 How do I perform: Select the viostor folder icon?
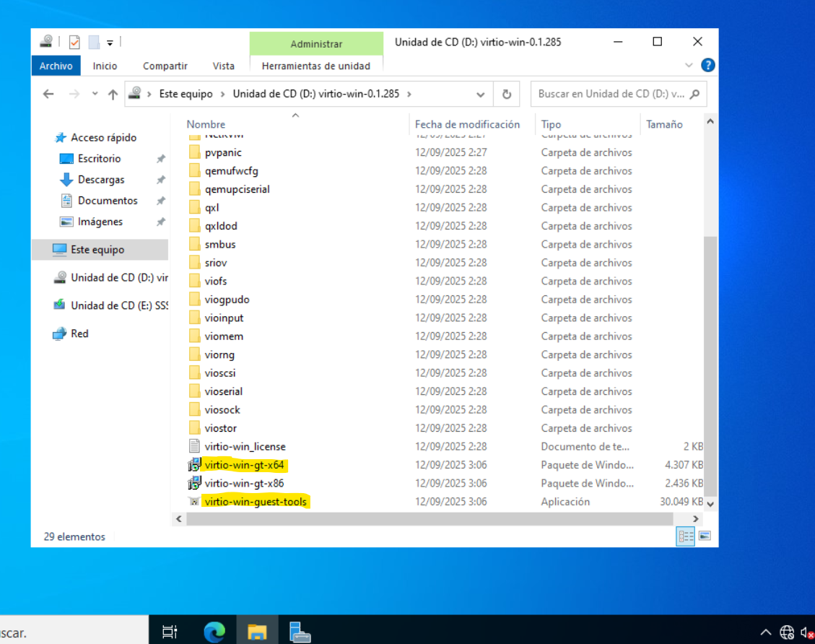coord(194,428)
